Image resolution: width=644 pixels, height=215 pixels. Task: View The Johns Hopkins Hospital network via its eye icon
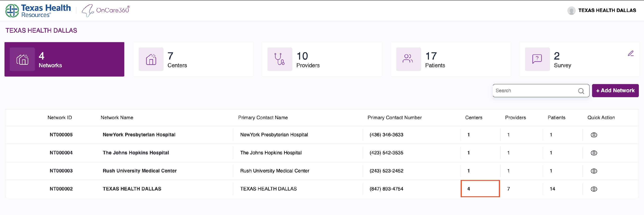594,153
